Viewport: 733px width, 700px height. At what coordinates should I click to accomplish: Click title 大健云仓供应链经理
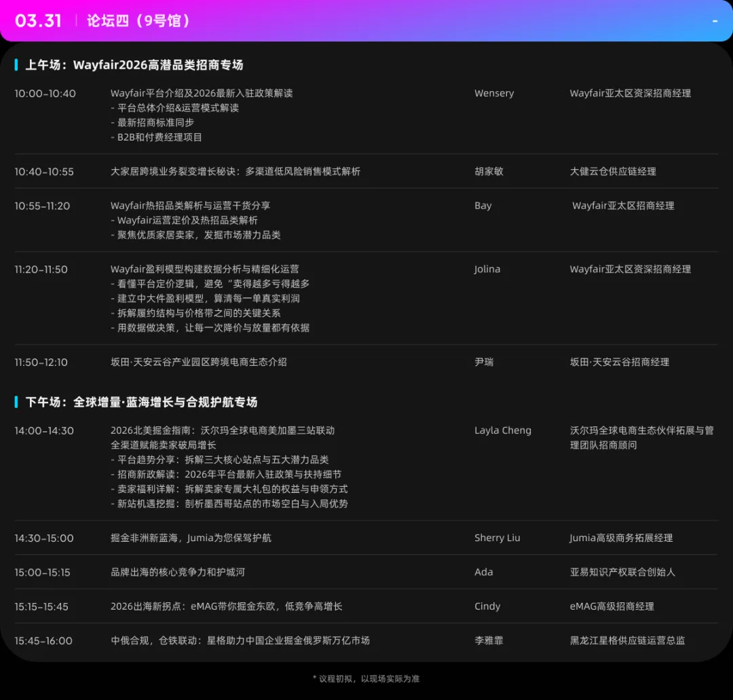click(613, 172)
